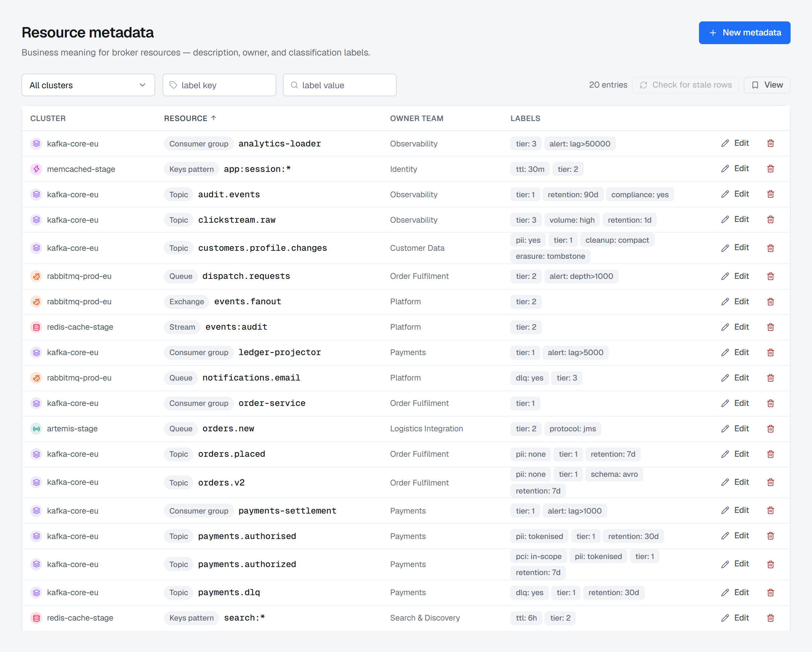
Task: Click Check for stale rows
Action: pos(685,85)
